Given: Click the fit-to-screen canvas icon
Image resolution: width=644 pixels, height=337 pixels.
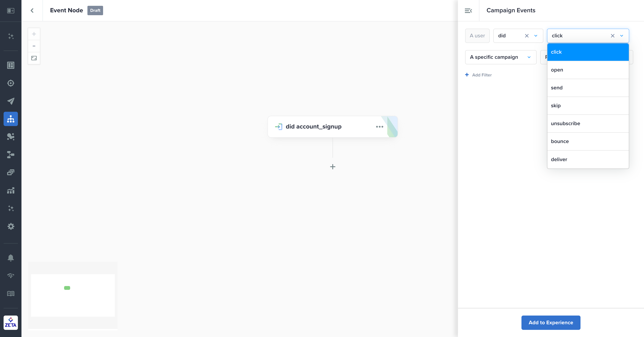Looking at the screenshot, I should click(34, 58).
